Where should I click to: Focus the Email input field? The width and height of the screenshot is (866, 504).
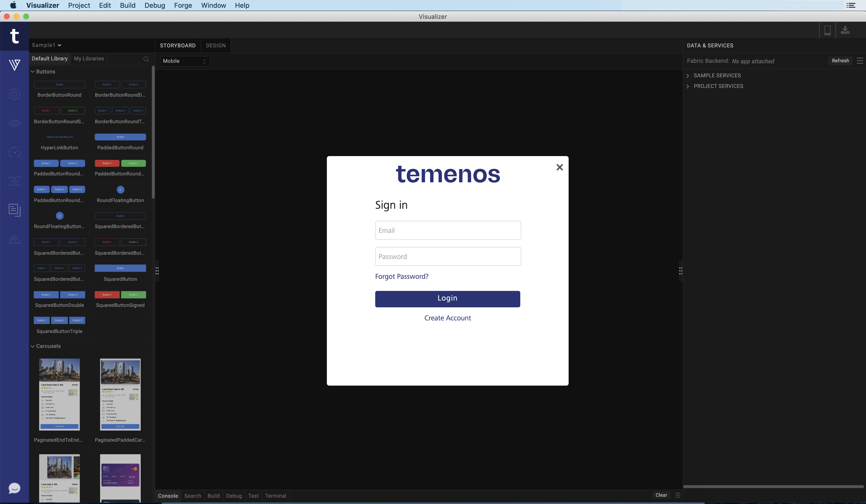point(448,230)
